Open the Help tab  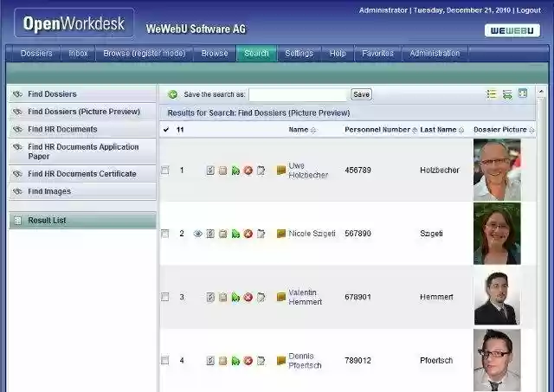[338, 54]
